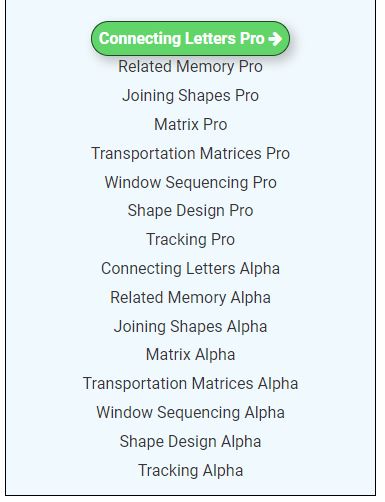Click the arrow icon on the green button

[x=275, y=39]
